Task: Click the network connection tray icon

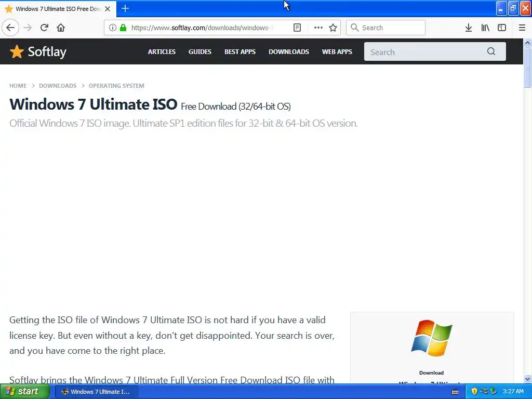Action: tap(484, 392)
